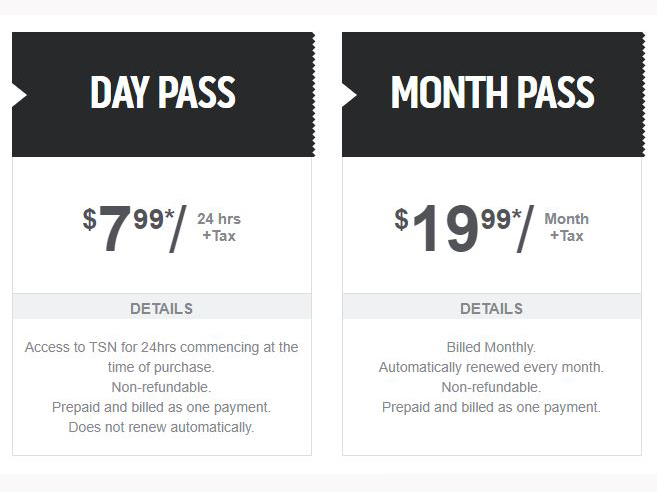This screenshot has width=657, height=492.
Task: Select the Day Pass header banner
Action: (163, 94)
